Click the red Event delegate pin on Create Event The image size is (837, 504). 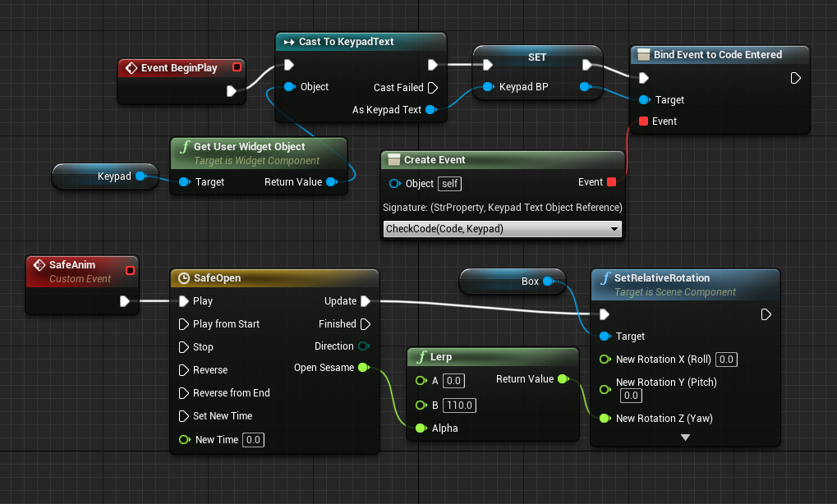click(x=611, y=182)
